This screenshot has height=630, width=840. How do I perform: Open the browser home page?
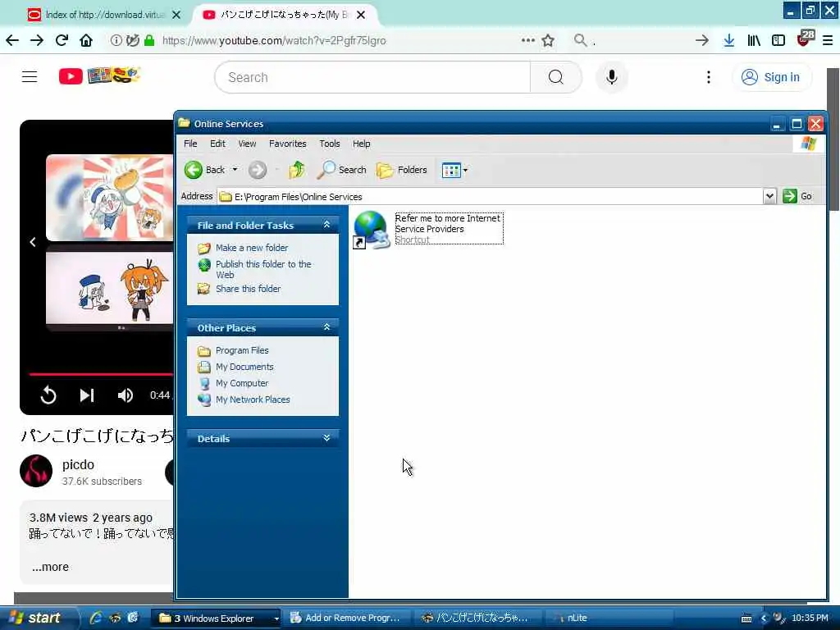click(x=85, y=40)
